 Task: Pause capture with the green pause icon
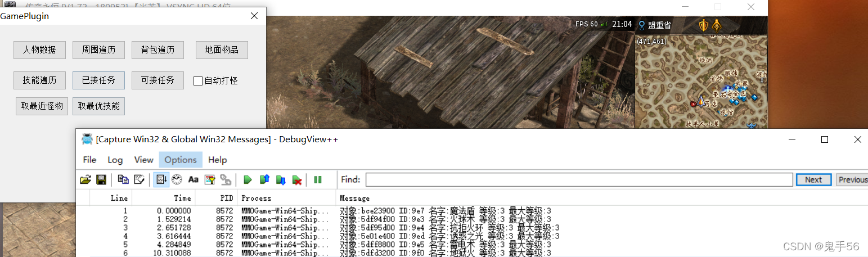click(318, 180)
